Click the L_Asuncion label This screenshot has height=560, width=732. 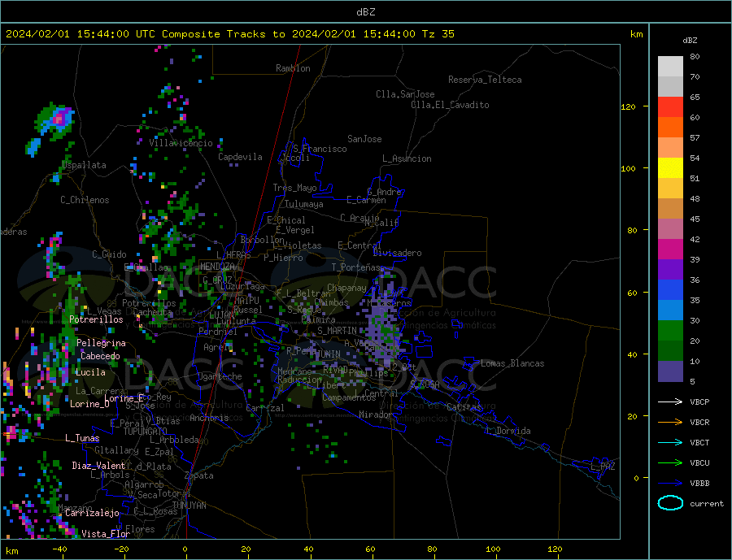407,158
